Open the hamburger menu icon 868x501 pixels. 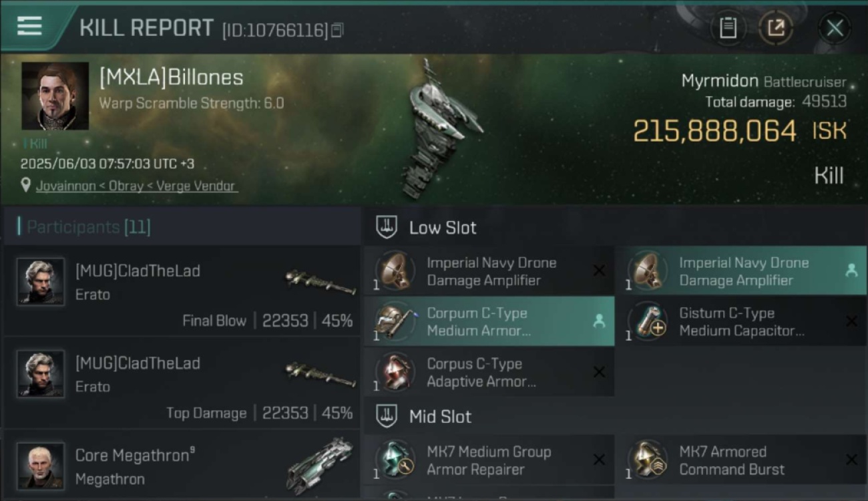(x=29, y=26)
